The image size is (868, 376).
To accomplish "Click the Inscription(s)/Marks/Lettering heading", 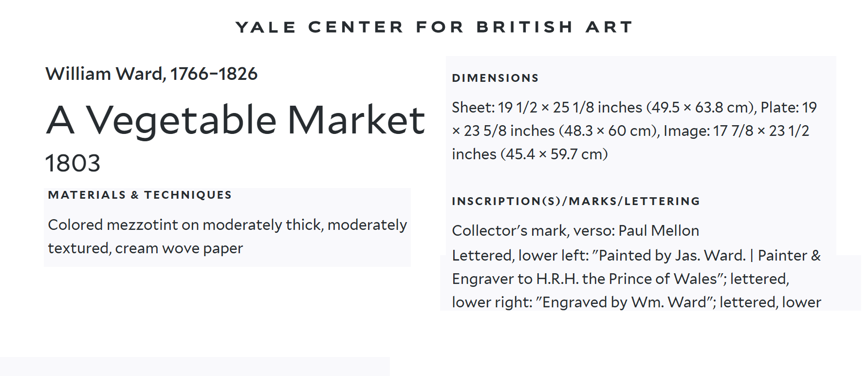I will (x=576, y=201).
